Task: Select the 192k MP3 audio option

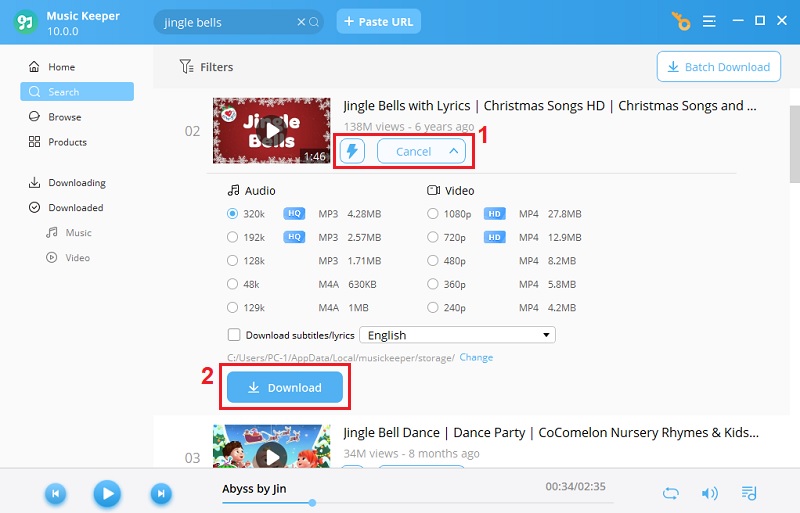Action: (x=233, y=237)
